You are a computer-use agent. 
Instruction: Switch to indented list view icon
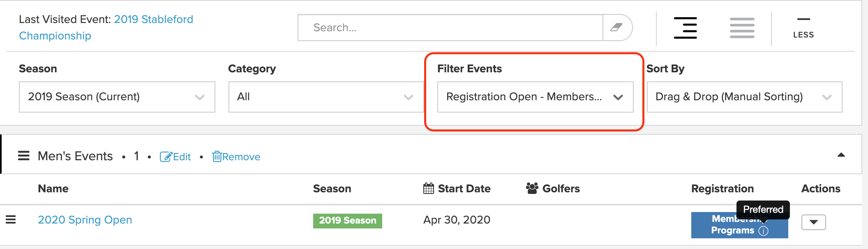[x=686, y=28]
